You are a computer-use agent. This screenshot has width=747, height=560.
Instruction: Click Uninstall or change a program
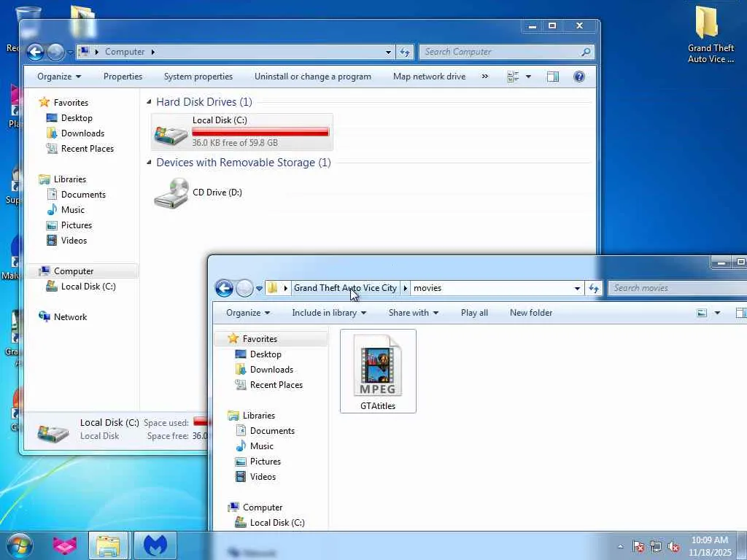click(312, 77)
